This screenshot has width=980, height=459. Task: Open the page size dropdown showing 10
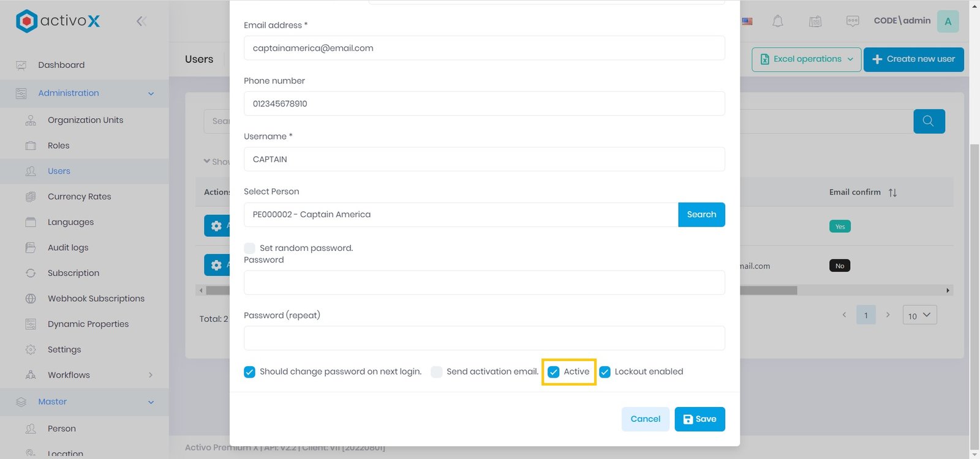[x=919, y=315]
